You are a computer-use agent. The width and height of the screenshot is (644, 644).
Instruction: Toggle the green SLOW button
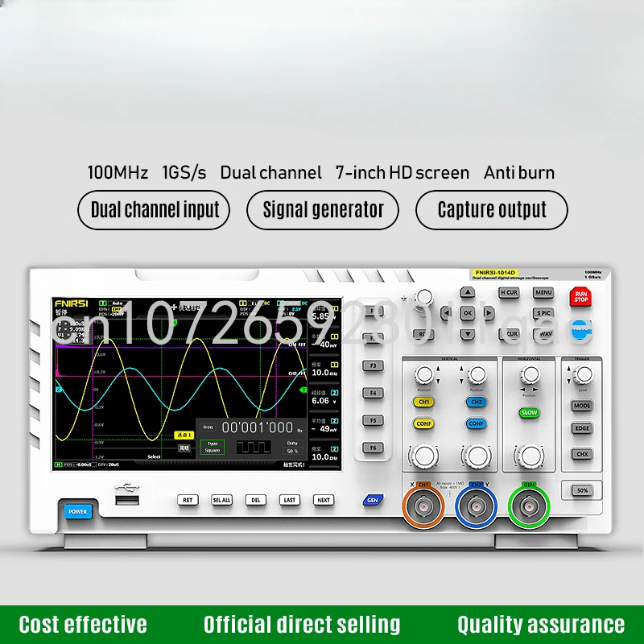point(529,412)
